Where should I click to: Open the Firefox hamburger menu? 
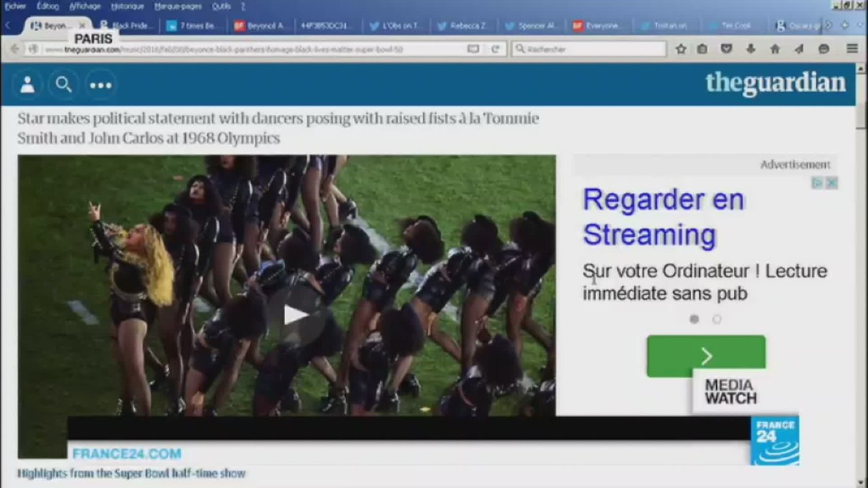852,49
